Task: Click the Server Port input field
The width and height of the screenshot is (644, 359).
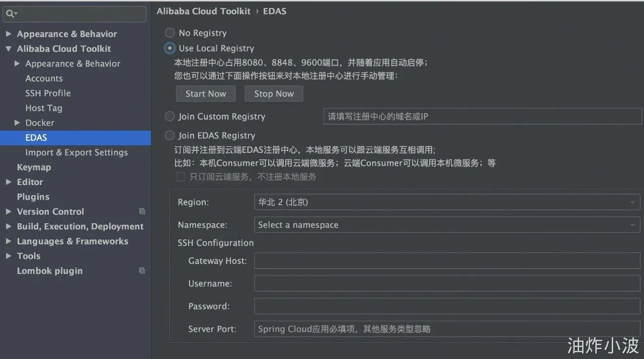Action: coord(447,329)
